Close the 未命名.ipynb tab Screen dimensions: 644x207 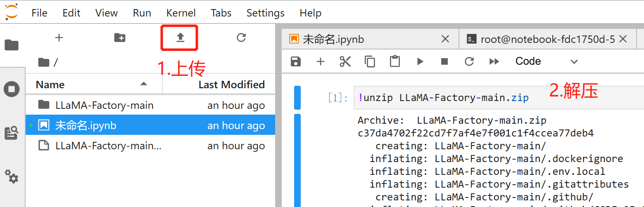point(445,39)
